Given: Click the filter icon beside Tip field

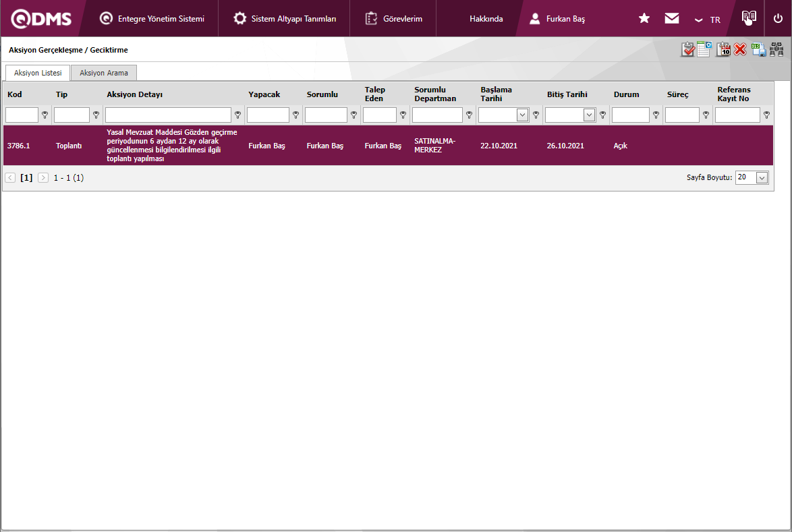Looking at the screenshot, I should pos(96,115).
